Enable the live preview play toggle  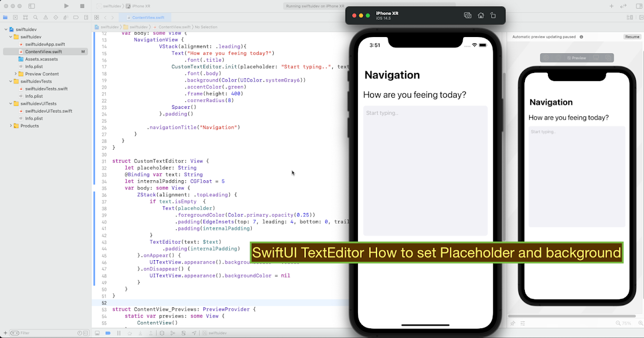tap(546, 57)
